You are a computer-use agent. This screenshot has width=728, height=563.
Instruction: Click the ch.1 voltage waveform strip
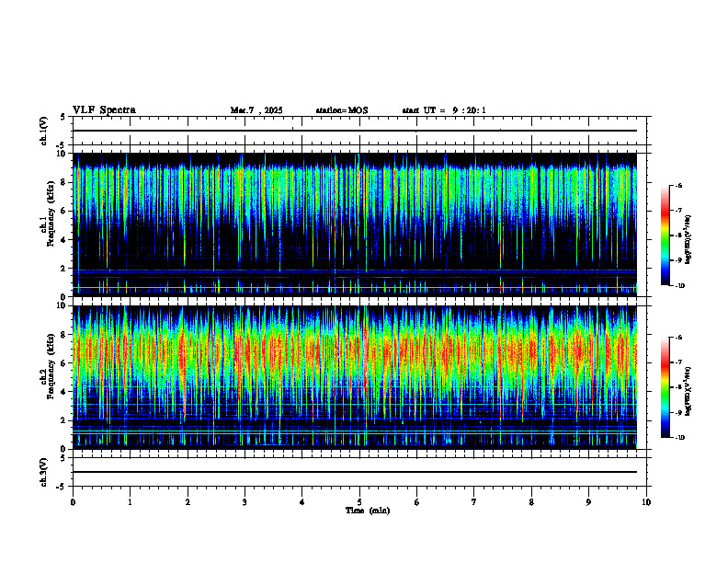click(359, 131)
